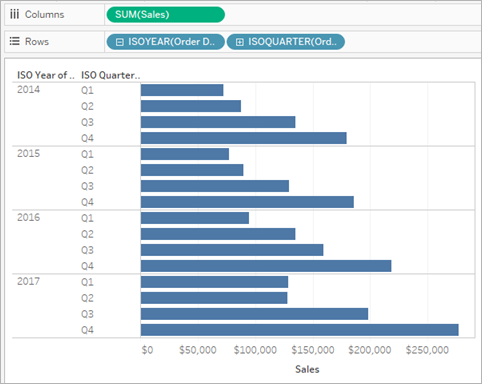Select the 2015 year header

[x=28, y=154]
